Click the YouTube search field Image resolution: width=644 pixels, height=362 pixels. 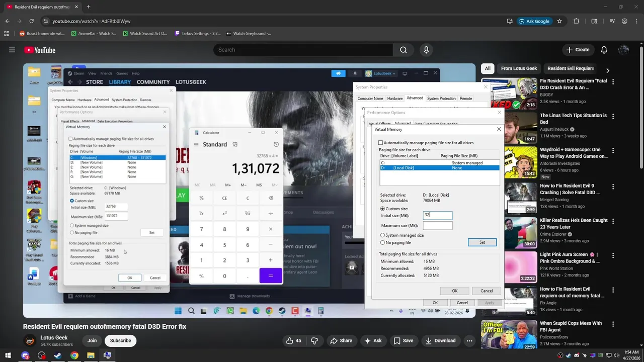(303, 50)
